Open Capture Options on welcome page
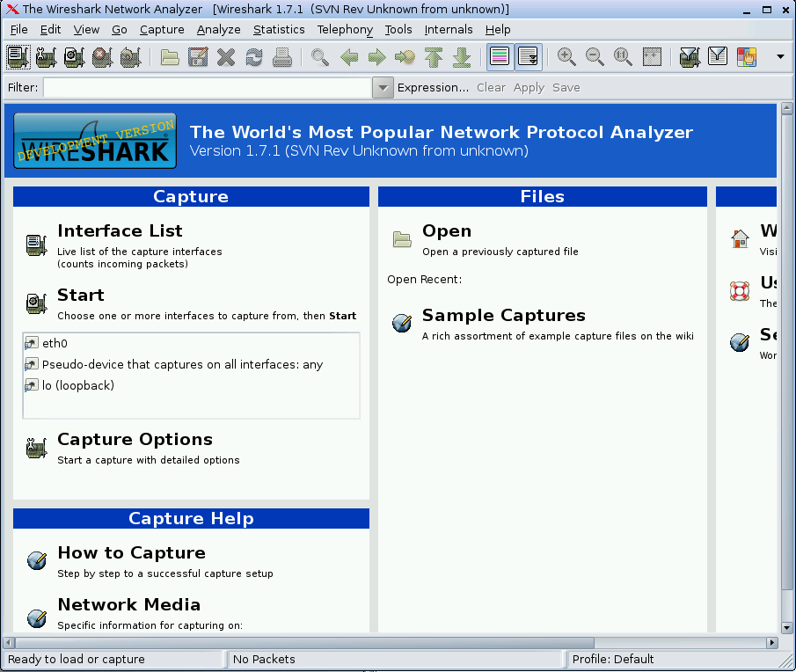Viewport: 796px width, 672px height. tap(135, 439)
